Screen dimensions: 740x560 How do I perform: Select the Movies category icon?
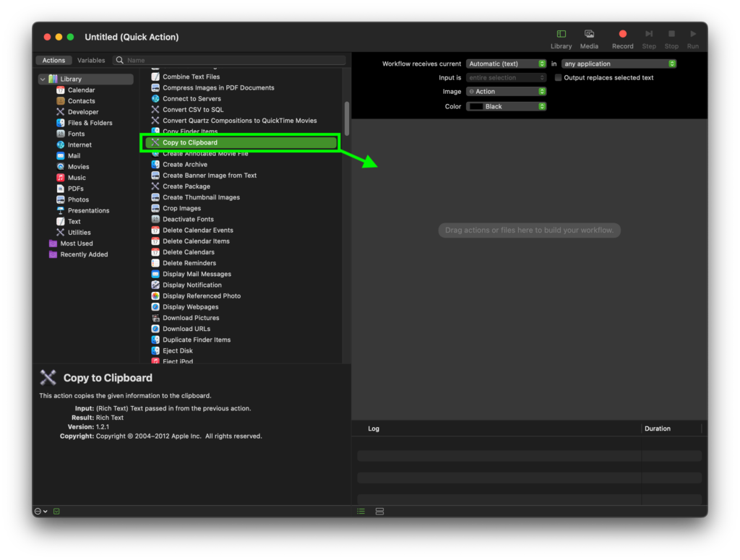tap(61, 166)
